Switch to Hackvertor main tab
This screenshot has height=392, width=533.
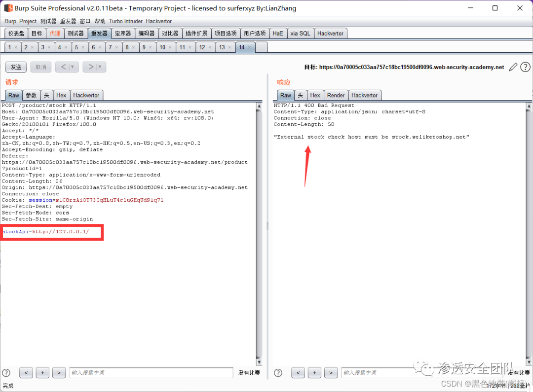point(330,34)
